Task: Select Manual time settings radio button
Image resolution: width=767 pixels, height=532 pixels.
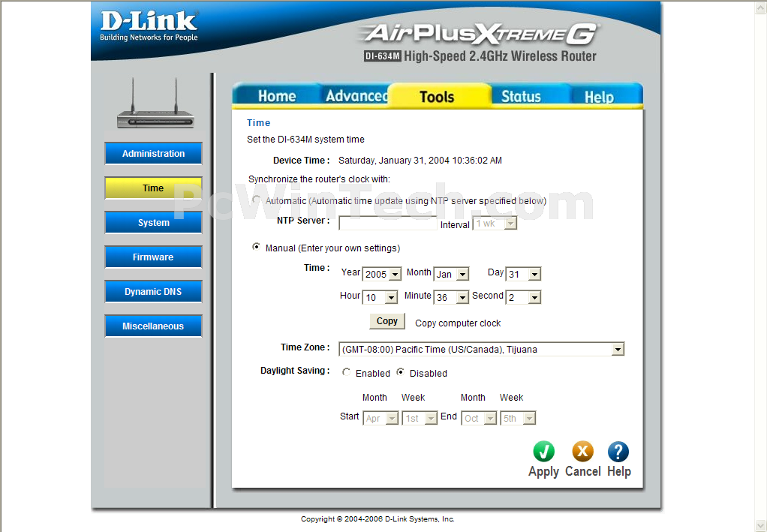Action: click(257, 247)
